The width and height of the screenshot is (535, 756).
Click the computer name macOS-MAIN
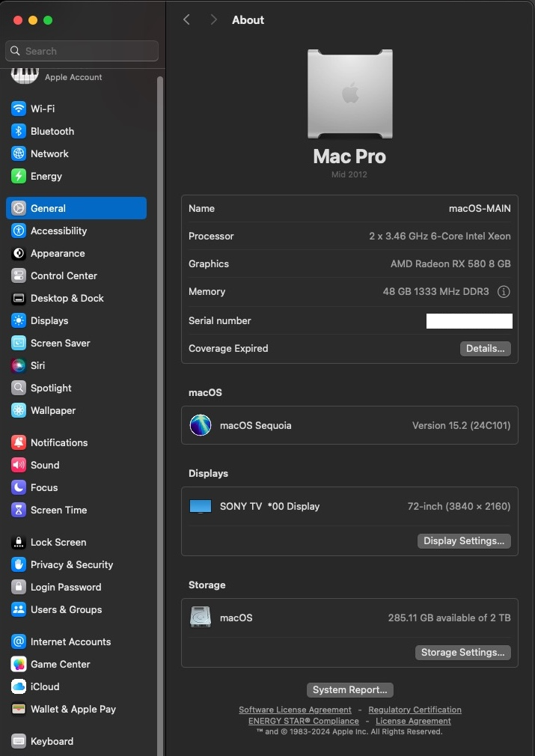480,208
